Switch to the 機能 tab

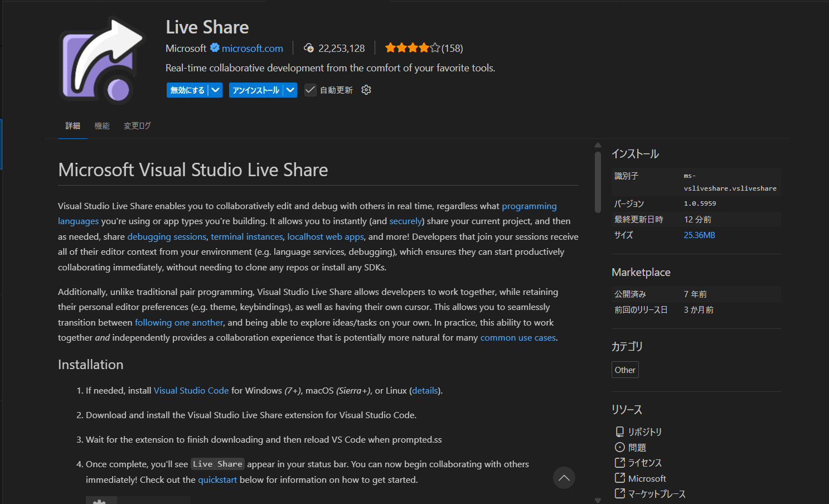point(102,126)
